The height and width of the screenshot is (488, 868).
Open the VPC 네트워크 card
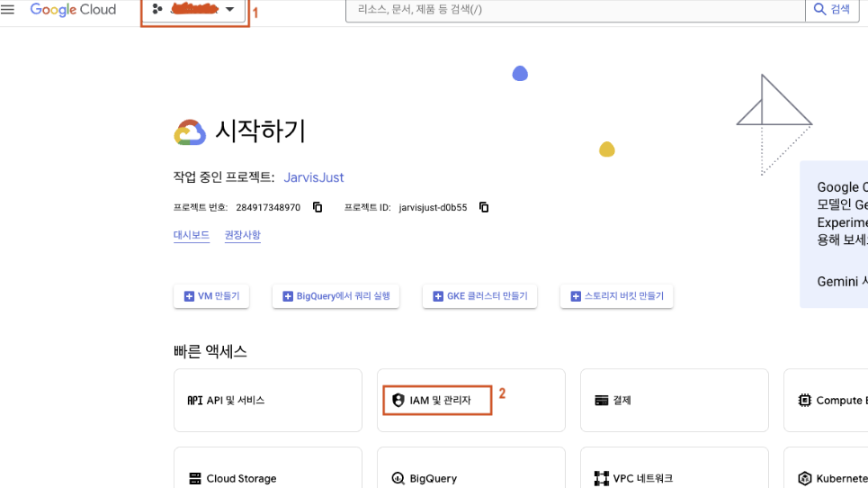(x=675, y=468)
